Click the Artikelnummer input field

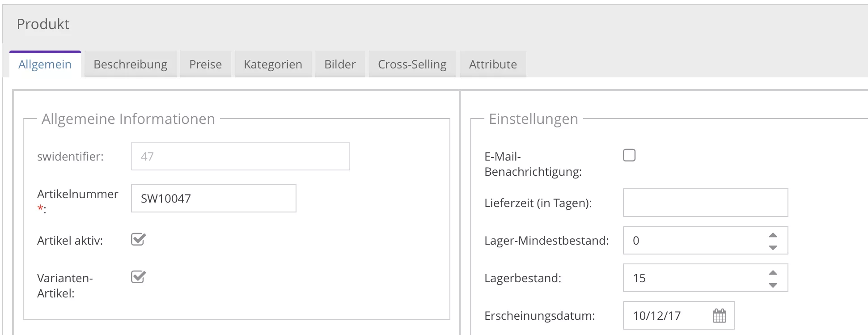click(x=213, y=198)
